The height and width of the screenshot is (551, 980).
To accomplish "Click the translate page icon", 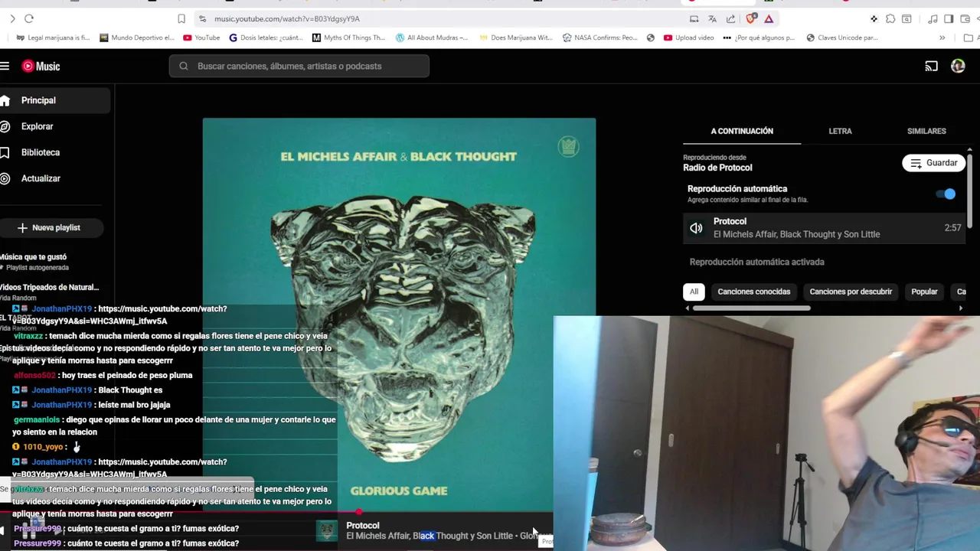I will [712, 18].
